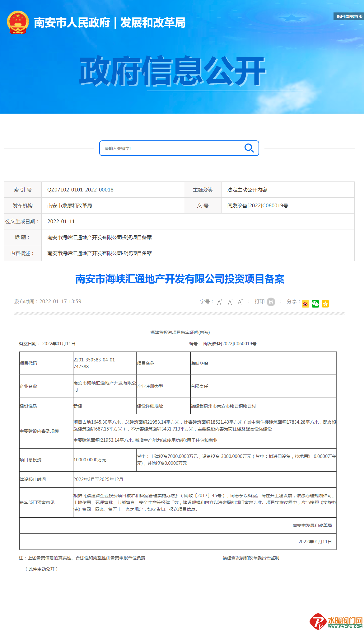The width and height of the screenshot is (364, 631).
Task: Click 备案日期 2022年01月11日 line
Action: (x=47, y=344)
